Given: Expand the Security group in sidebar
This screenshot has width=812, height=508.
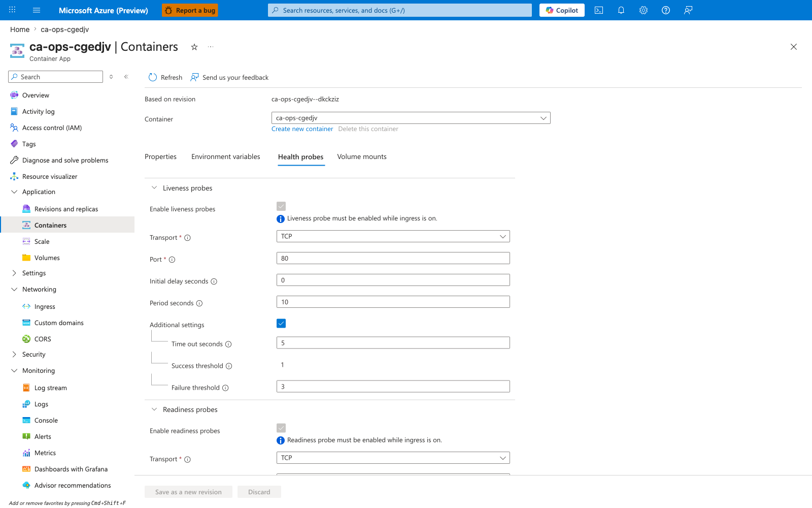Looking at the screenshot, I should click(x=14, y=355).
